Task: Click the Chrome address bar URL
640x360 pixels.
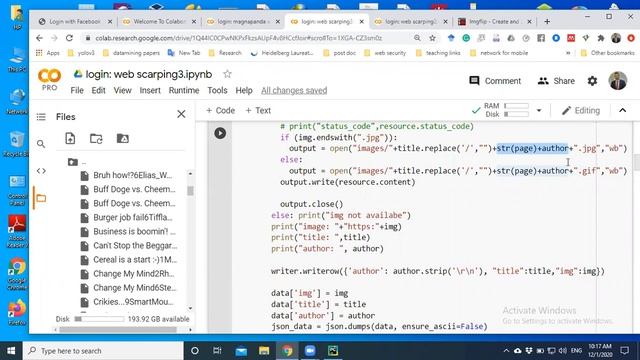Action: pos(239,38)
